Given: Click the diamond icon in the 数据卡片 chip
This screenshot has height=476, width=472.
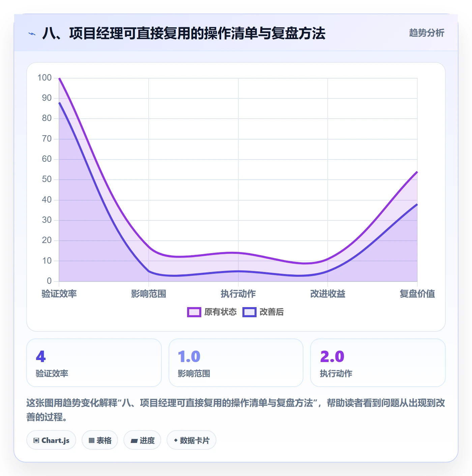Looking at the screenshot, I should tap(176, 440).
